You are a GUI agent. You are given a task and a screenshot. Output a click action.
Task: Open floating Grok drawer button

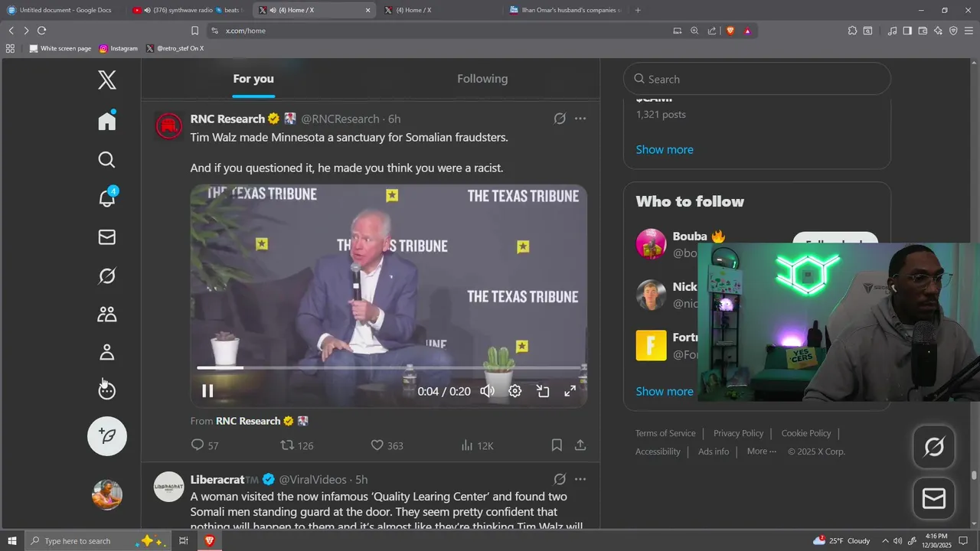934,447
